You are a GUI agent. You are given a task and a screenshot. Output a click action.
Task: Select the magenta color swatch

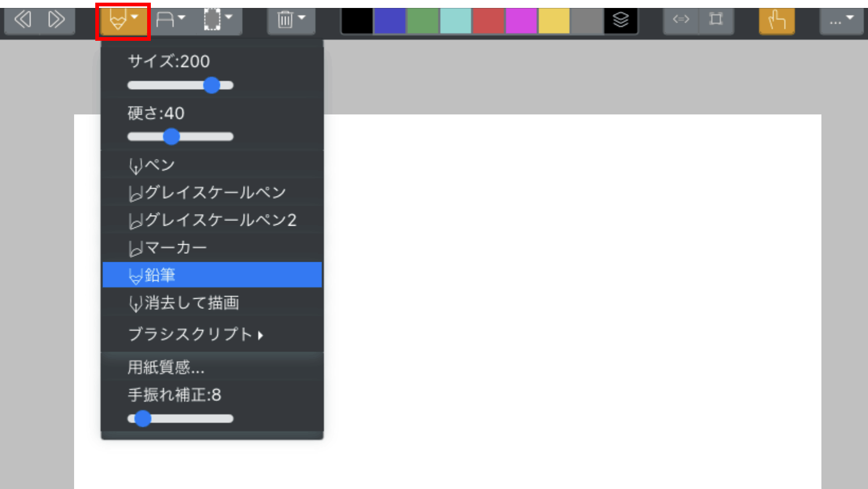click(521, 20)
